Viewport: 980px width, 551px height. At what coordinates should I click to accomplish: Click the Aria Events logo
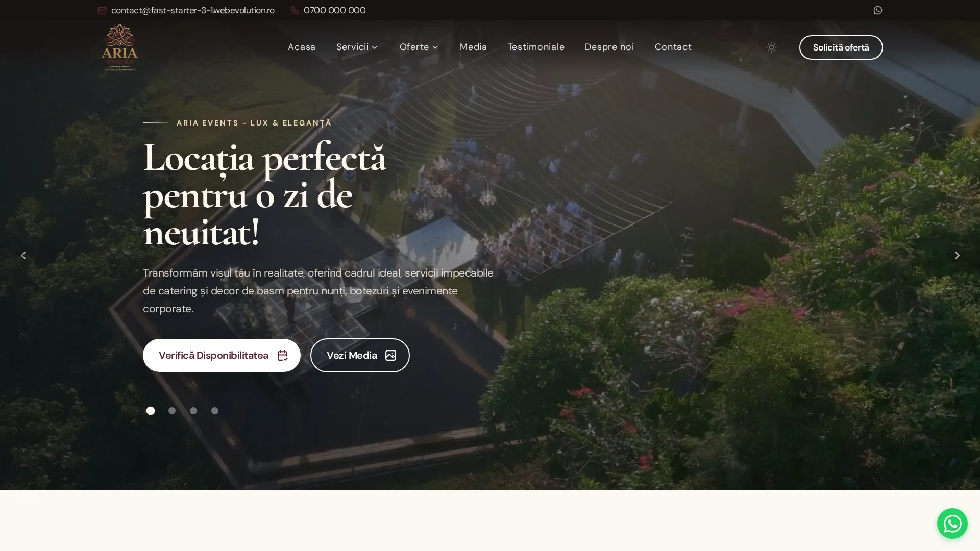point(119,47)
